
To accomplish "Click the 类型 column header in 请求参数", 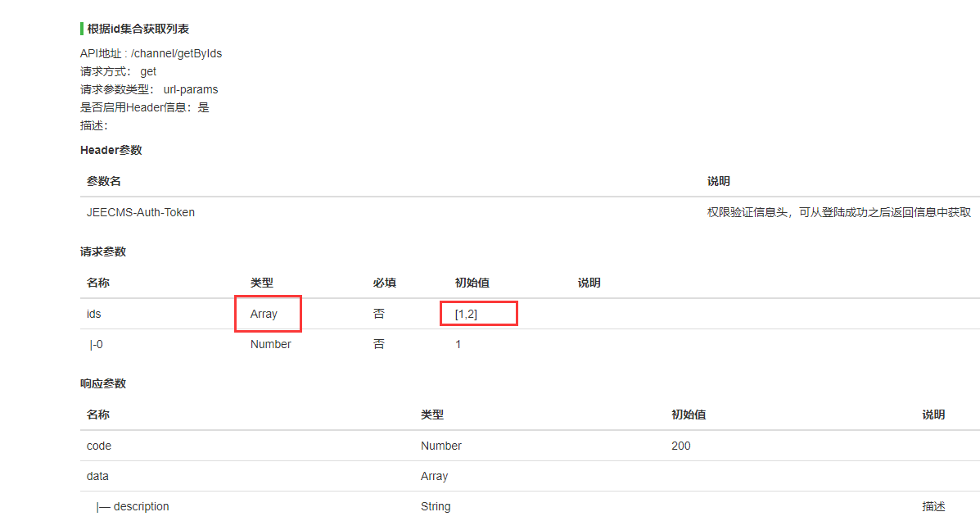I will tap(261, 283).
